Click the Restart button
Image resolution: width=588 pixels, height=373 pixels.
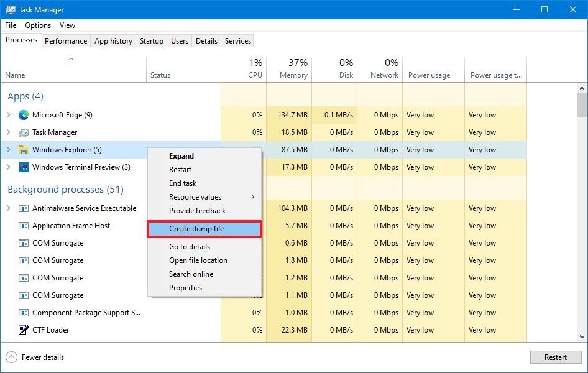tap(555, 357)
